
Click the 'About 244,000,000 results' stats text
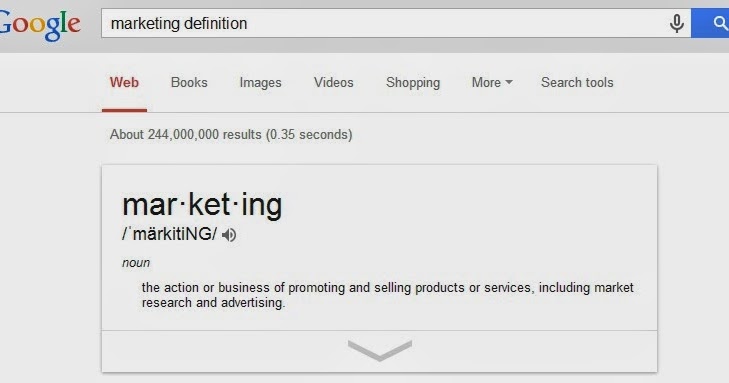tap(231, 135)
